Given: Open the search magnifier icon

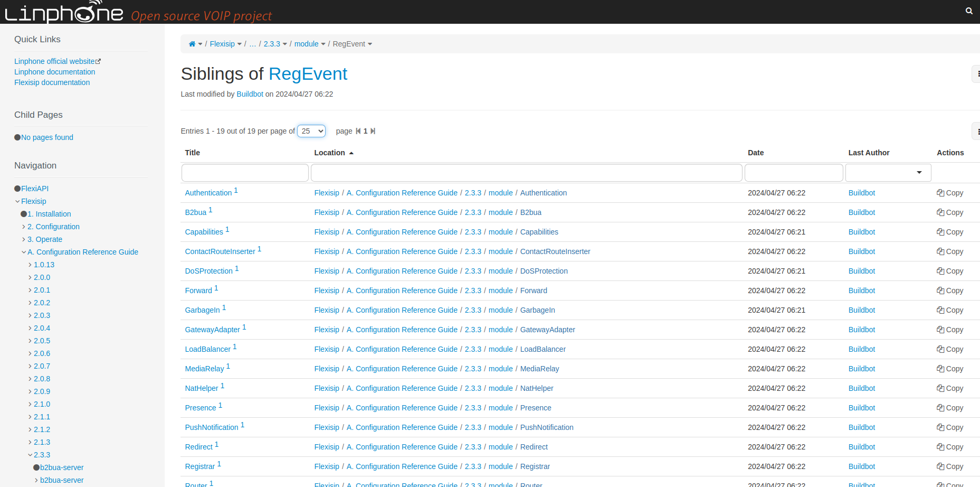Looking at the screenshot, I should [x=969, y=11].
